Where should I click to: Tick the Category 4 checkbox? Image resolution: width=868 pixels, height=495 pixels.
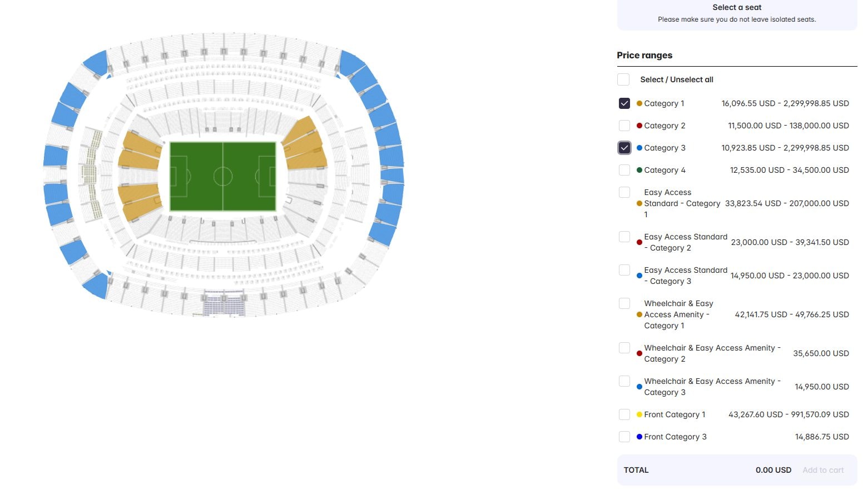[x=624, y=170]
